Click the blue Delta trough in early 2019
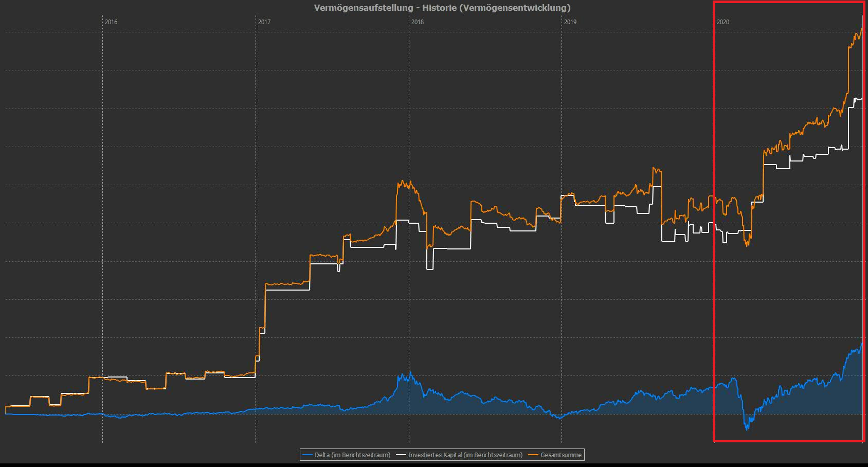The image size is (868, 467). [560, 418]
